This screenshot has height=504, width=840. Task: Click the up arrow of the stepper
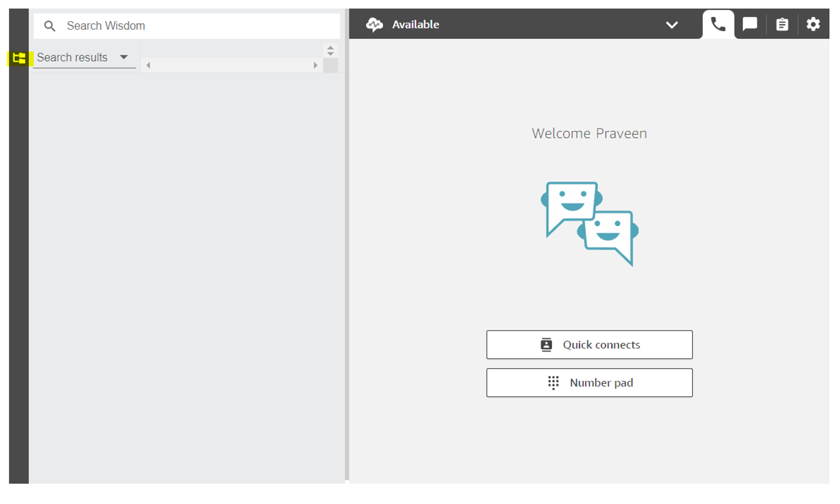click(330, 47)
